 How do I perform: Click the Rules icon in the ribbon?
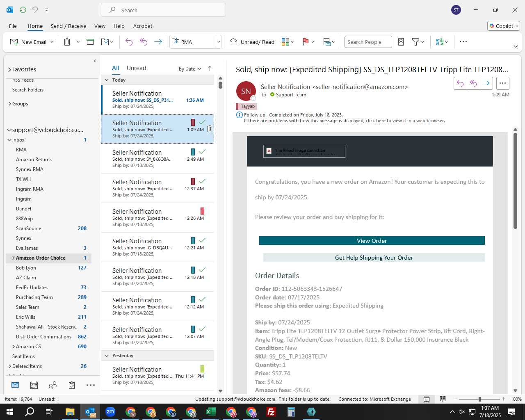point(327,42)
